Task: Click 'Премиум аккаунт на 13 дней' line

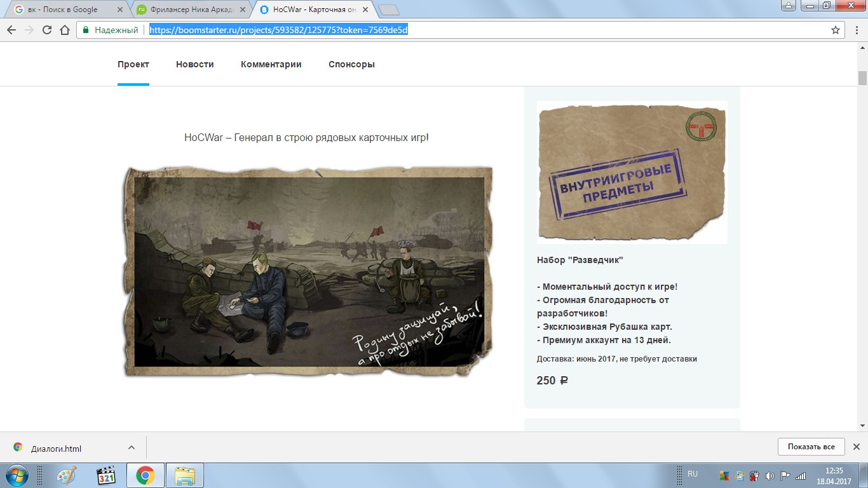Action: pos(604,340)
